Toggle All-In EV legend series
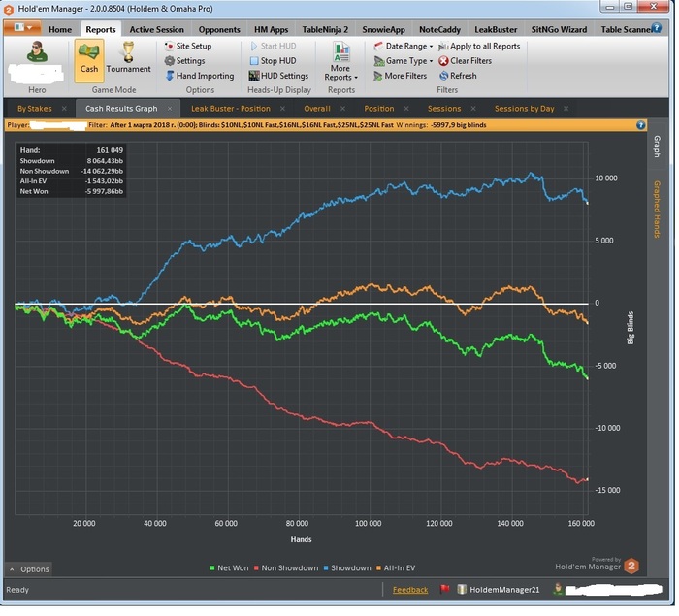Viewport: 679px width, 616px height. pos(396,567)
